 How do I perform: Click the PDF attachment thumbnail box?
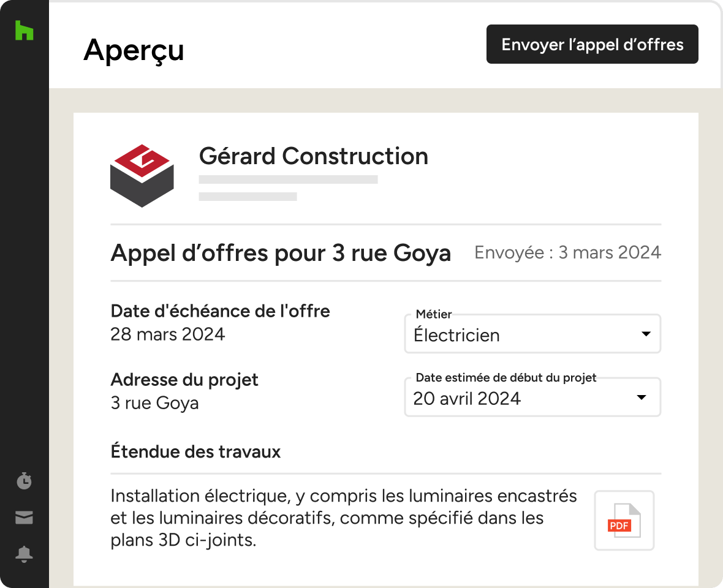(624, 520)
